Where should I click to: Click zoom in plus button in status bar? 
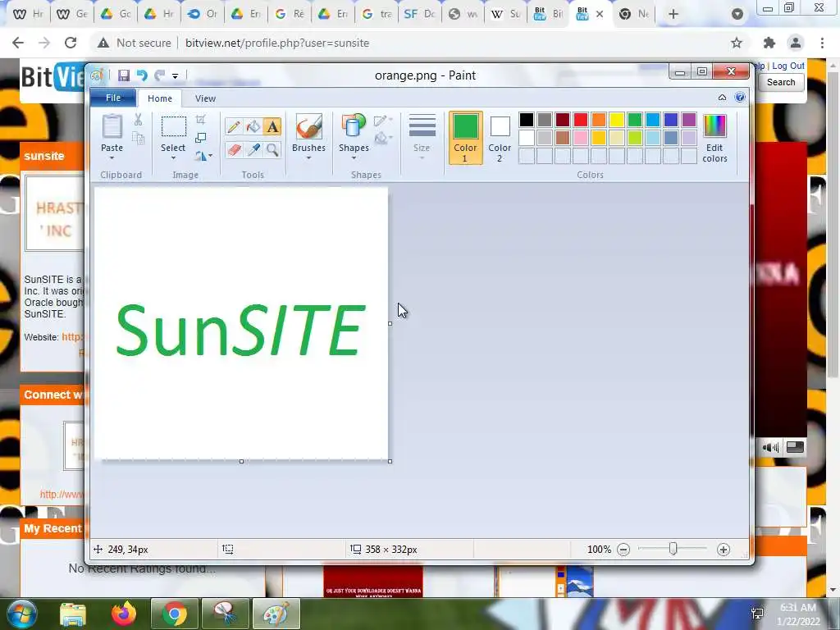(724, 550)
